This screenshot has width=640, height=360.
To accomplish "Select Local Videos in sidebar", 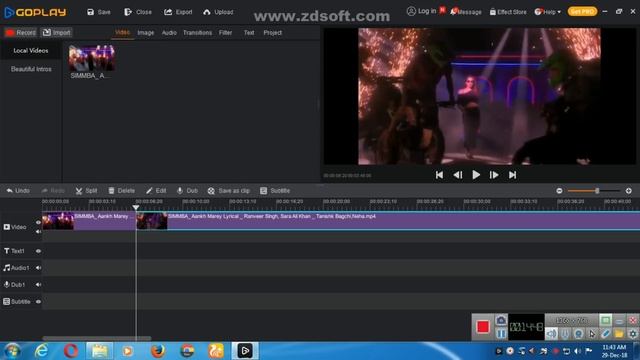I will click(x=31, y=51).
